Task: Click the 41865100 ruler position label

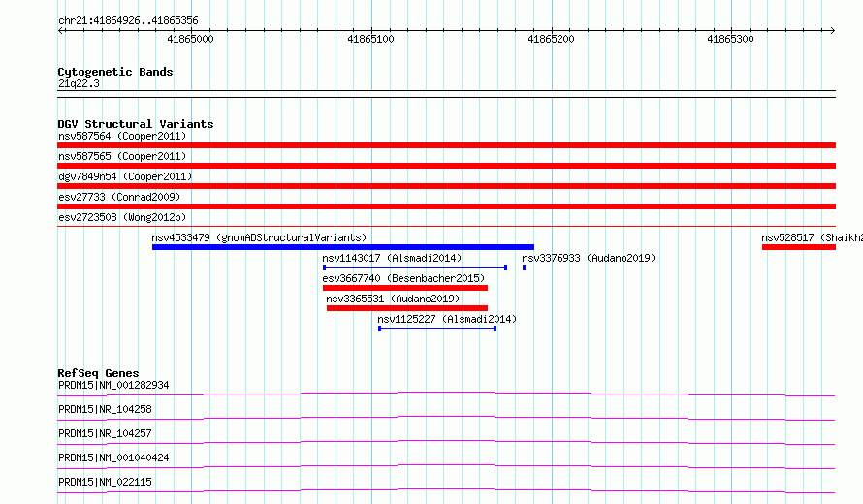Action: (x=371, y=39)
